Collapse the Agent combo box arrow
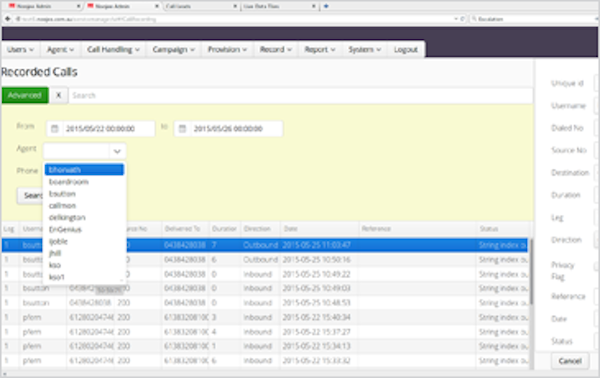Screen dimensions: 600x378 pyautogui.click(x=117, y=151)
